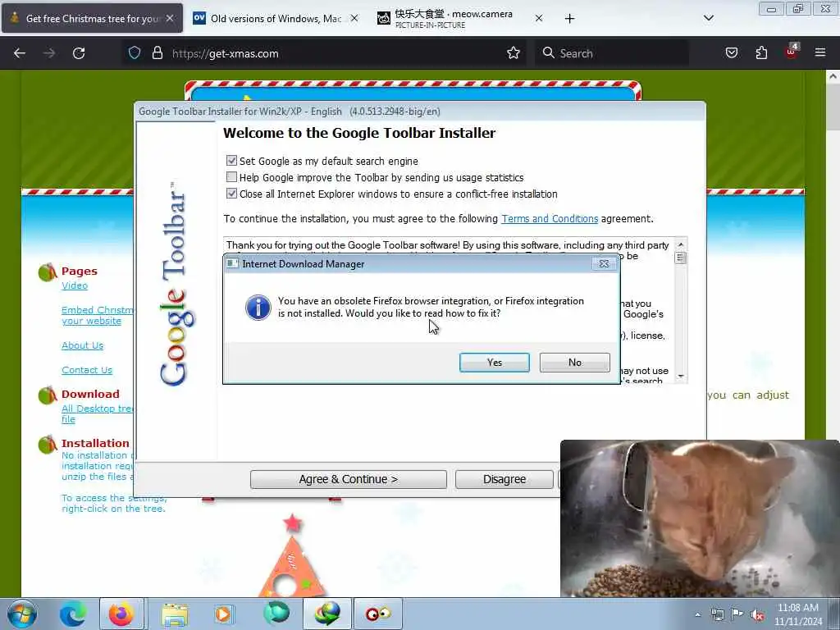This screenshot has height=630, width=840.
Task: Open File Explorer from taskbar
Action: point(175,614)
